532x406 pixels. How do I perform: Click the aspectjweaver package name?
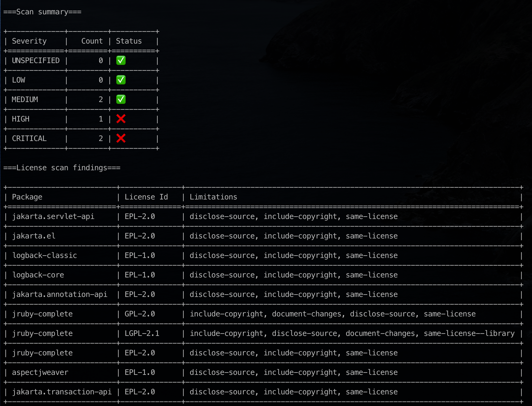40,372
